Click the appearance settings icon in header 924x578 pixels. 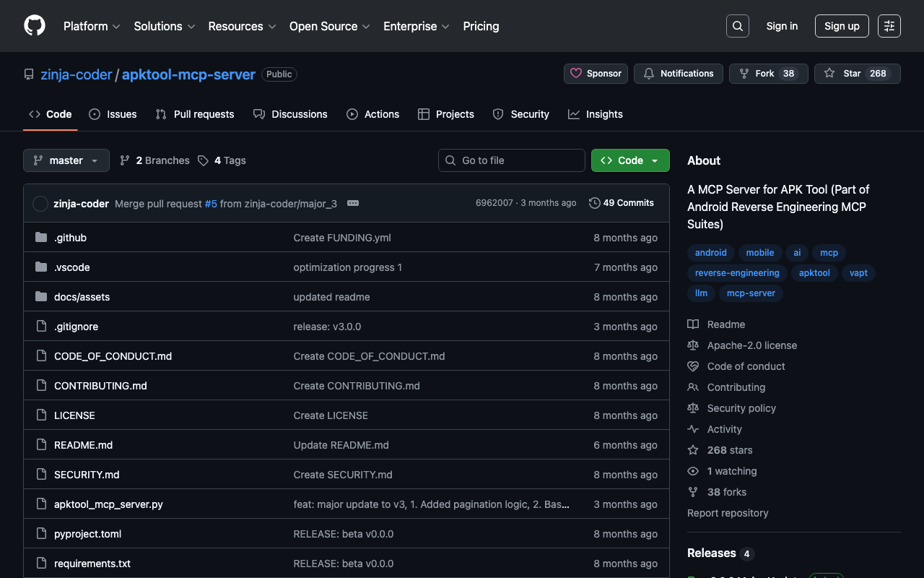click(x=889, y=26)
